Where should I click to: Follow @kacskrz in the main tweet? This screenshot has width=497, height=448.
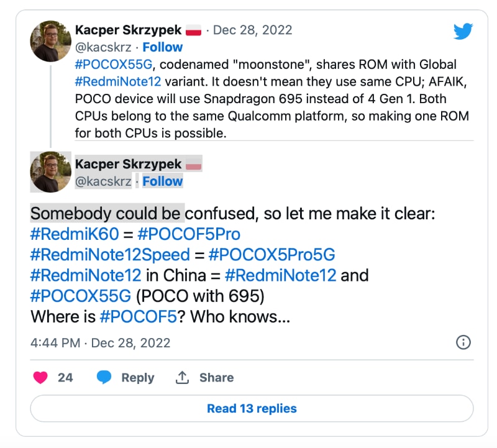(163, 181)
